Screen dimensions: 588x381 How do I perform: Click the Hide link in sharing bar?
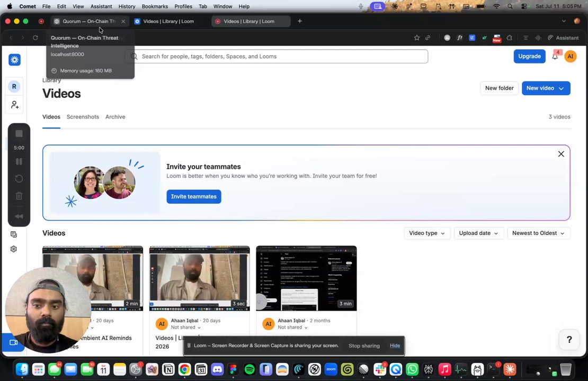395,346
